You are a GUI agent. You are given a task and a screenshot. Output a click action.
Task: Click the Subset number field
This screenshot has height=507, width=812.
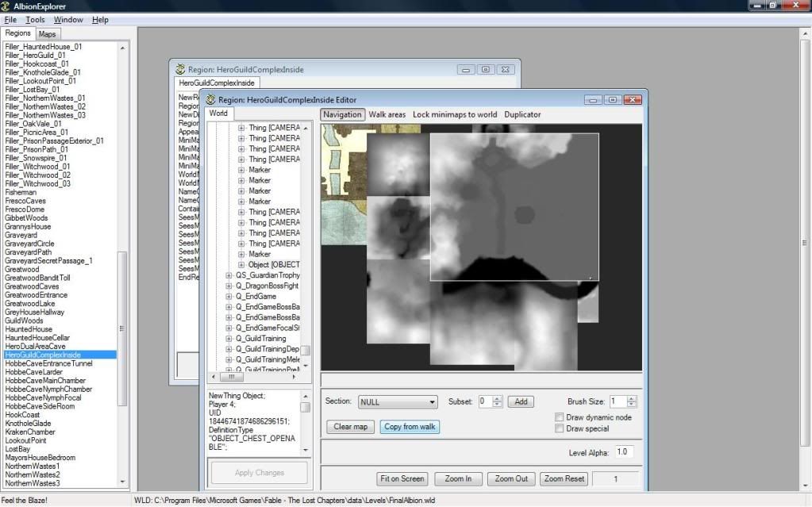tap(486, 401)
